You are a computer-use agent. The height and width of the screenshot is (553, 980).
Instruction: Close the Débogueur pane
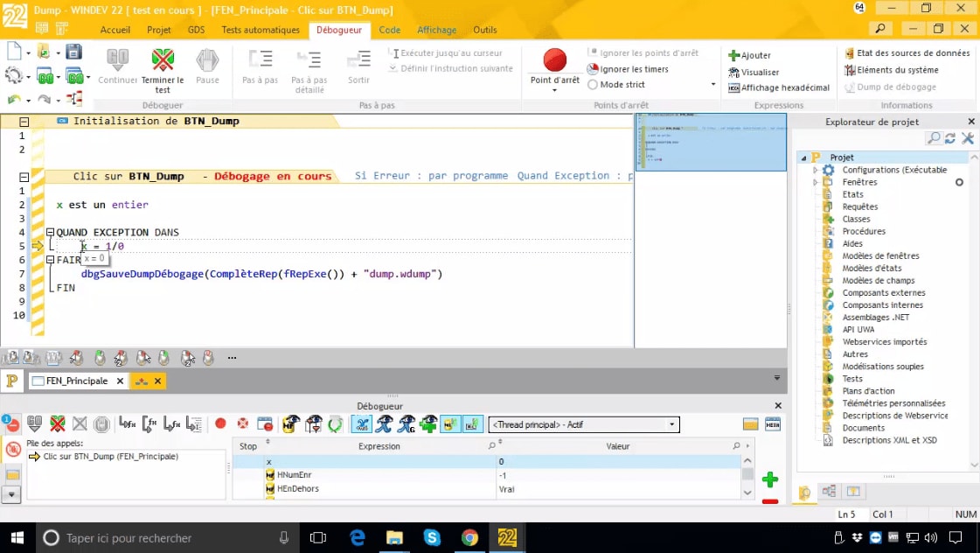pos(778,406)
